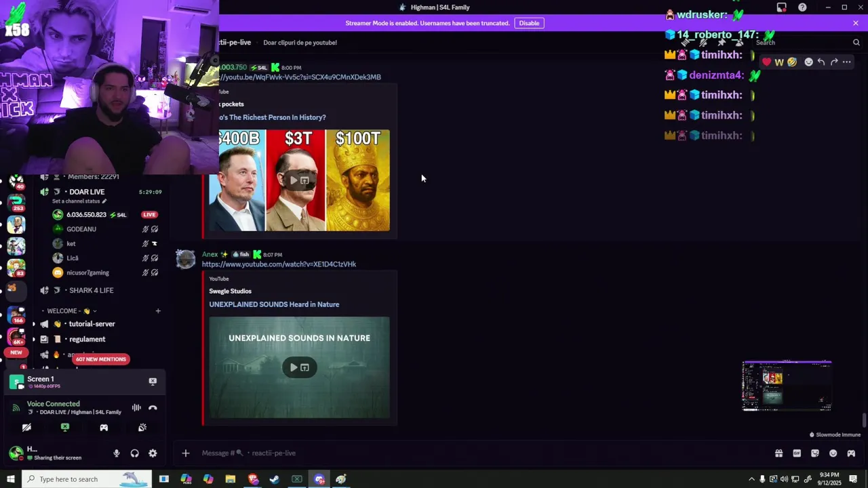This screenshot has height=488, width=868.
Task: Forward the message
Action: point(834,62)
